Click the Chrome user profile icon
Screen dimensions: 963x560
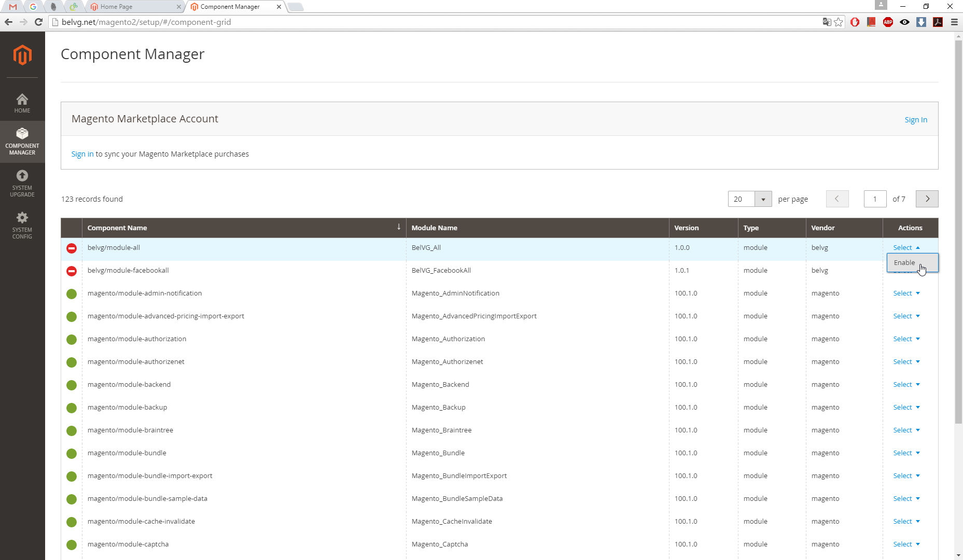(881, 5)
